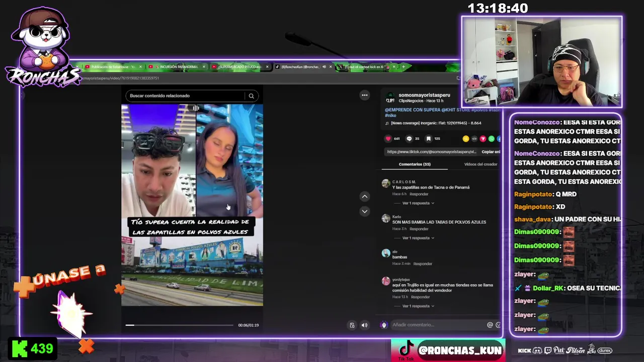Click the TikTok video player
This screenshot has width=644, height=362.
coord(192,205)
